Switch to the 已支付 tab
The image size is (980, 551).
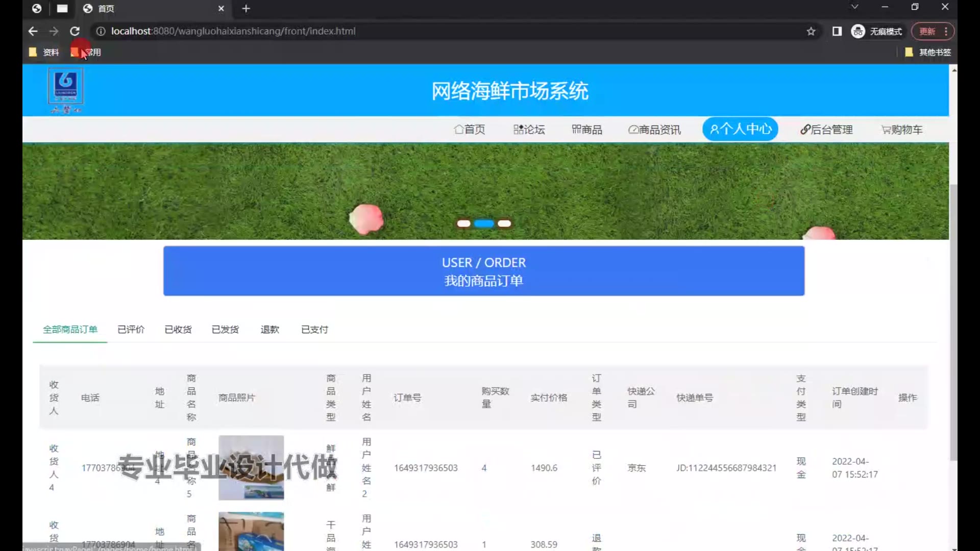(315, 330)
